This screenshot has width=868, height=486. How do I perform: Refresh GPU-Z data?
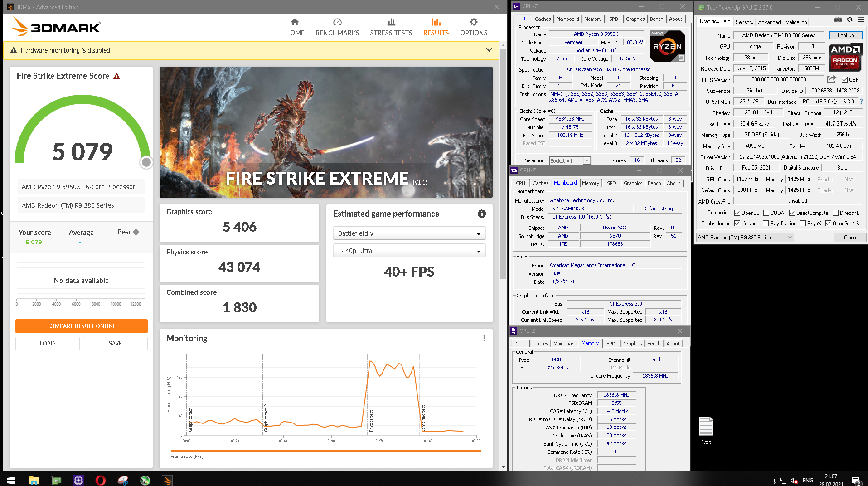[850, 20]
